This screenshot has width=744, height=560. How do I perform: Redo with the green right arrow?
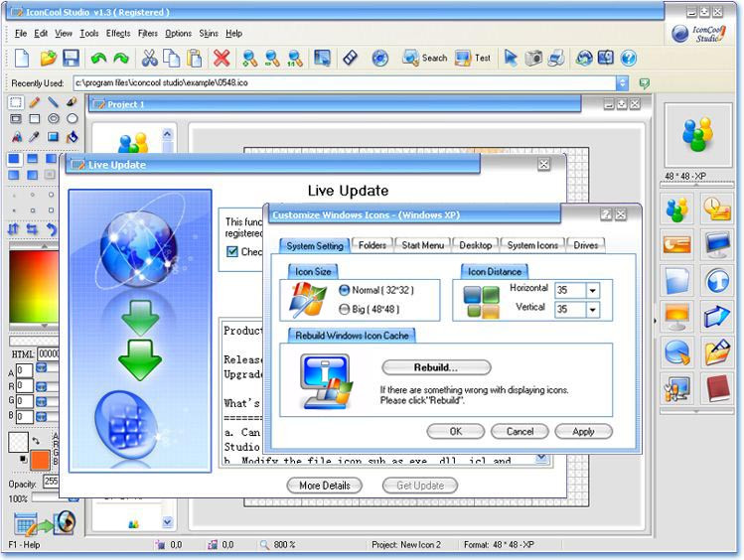coord(121,59)
